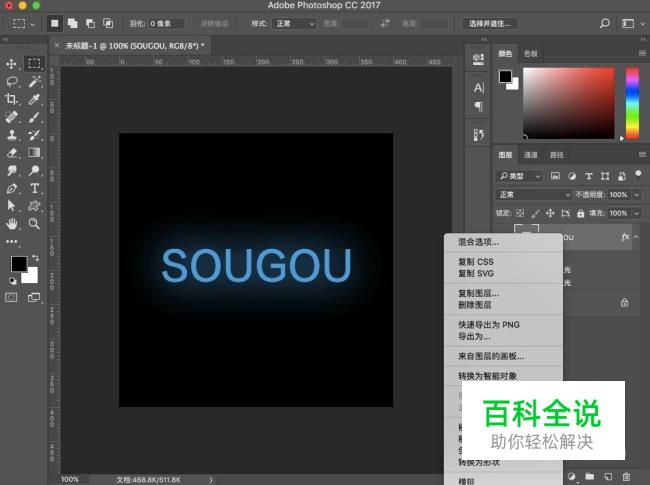Open the Layers panel menu
Viewport: 650px width, 485px height.
(x=642, y=155)
